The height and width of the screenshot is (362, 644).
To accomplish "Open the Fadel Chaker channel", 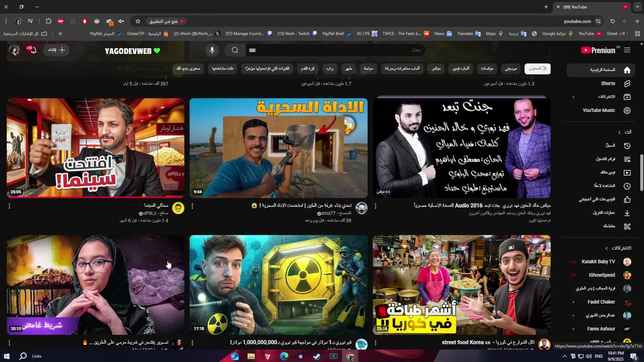I will (602, 302).
